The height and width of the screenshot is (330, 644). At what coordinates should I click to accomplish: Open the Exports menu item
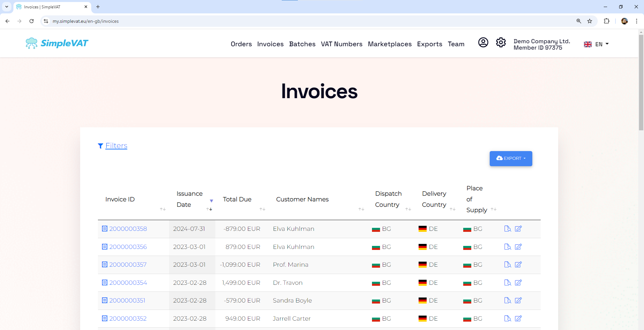point(430,44)
